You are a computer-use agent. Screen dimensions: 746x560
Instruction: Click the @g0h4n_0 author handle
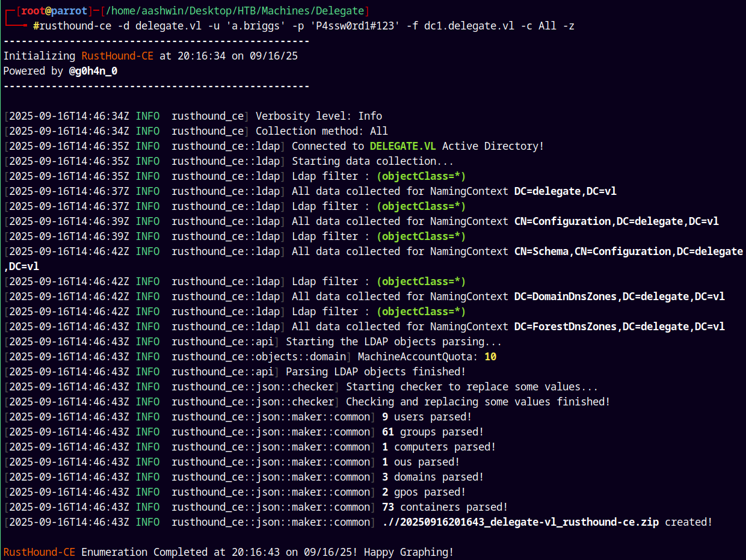[93, 71]
